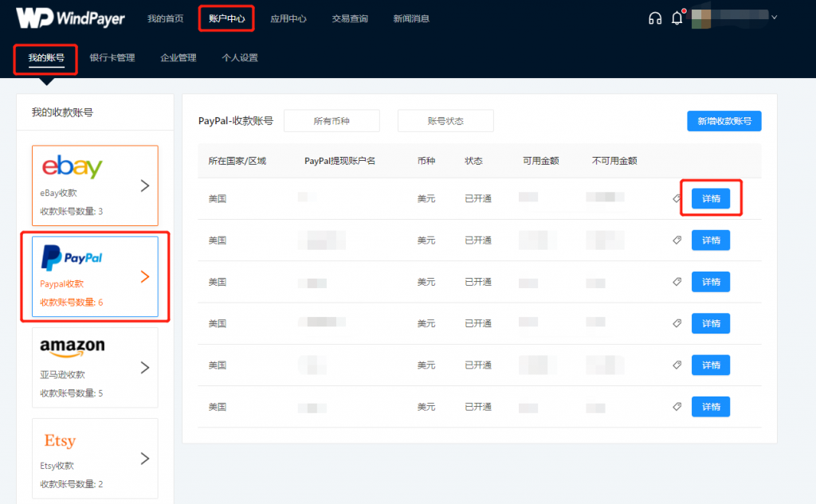Image resolution: width=816 pixels, height=504 pixels.
Task: Expand the eBay收款 card chevron
Action: 145,186
